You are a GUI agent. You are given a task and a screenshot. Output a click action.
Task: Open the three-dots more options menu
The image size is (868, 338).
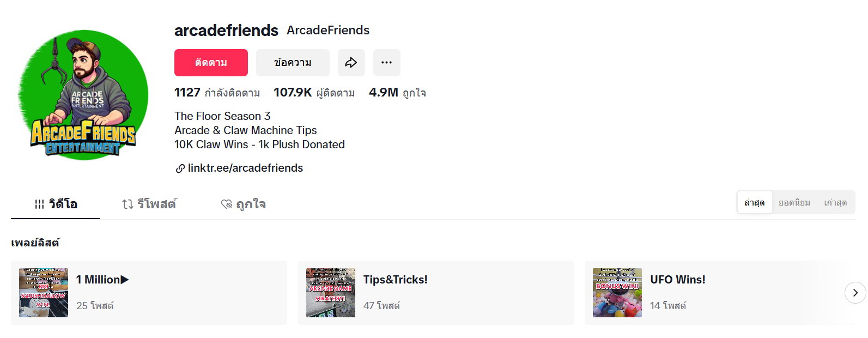[x=386, y=63]
